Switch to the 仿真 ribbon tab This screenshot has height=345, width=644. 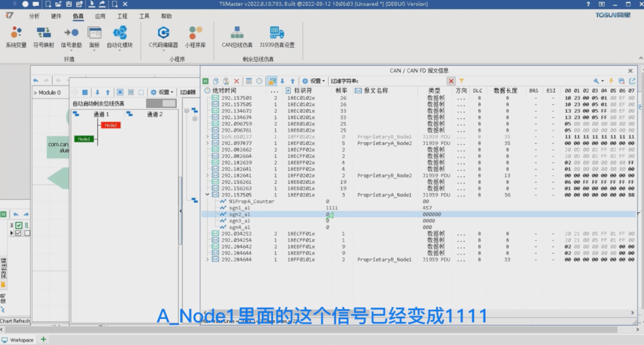78,16
